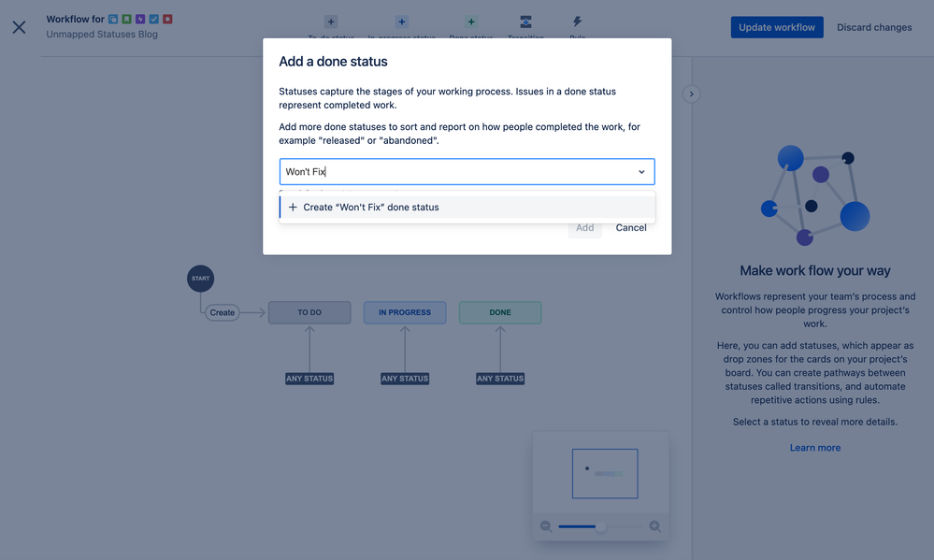The height and width of the screenshot is (560, 934).
Task: Close the workflow editor with the X icon
Action: tap(19, 27)
